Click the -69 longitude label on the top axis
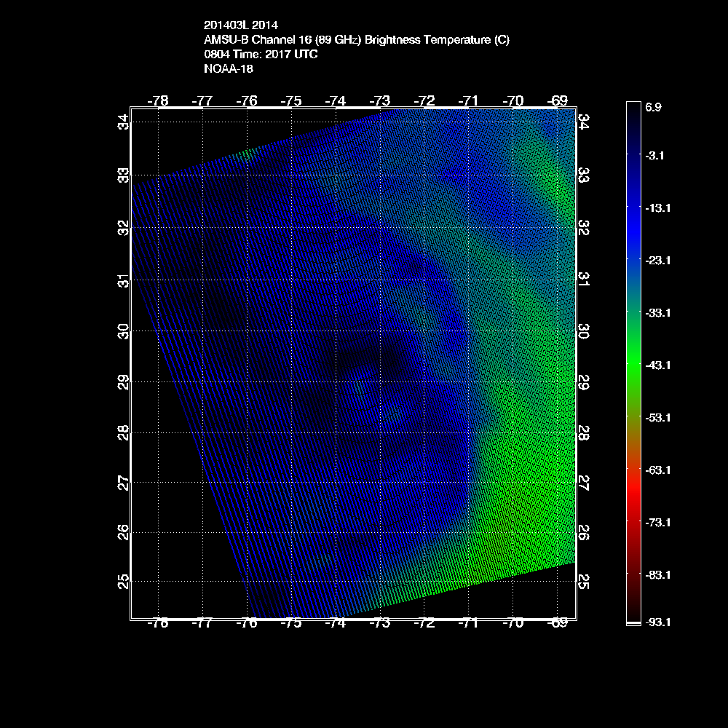 (558, 100)
